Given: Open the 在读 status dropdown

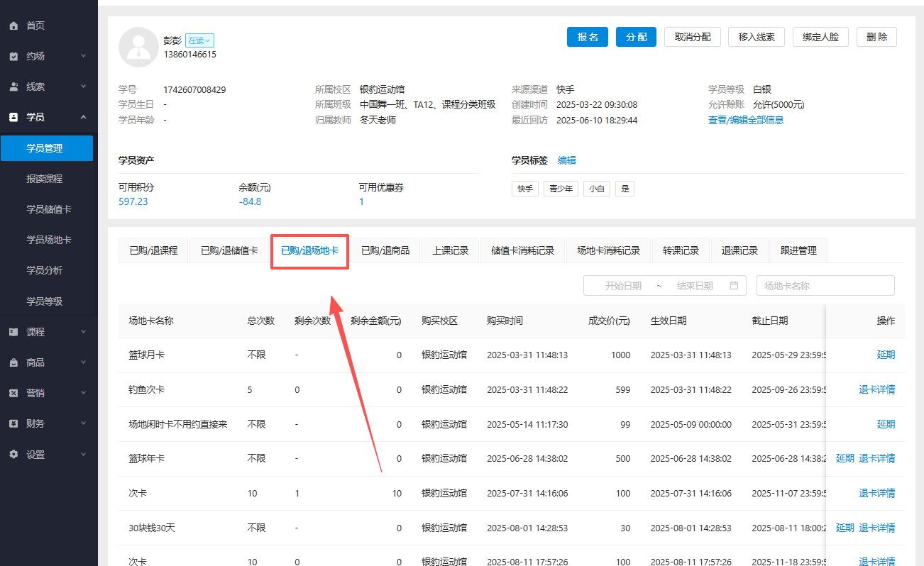Looking at the screenshot, I should pyautogui.click(x=199, y=40).
